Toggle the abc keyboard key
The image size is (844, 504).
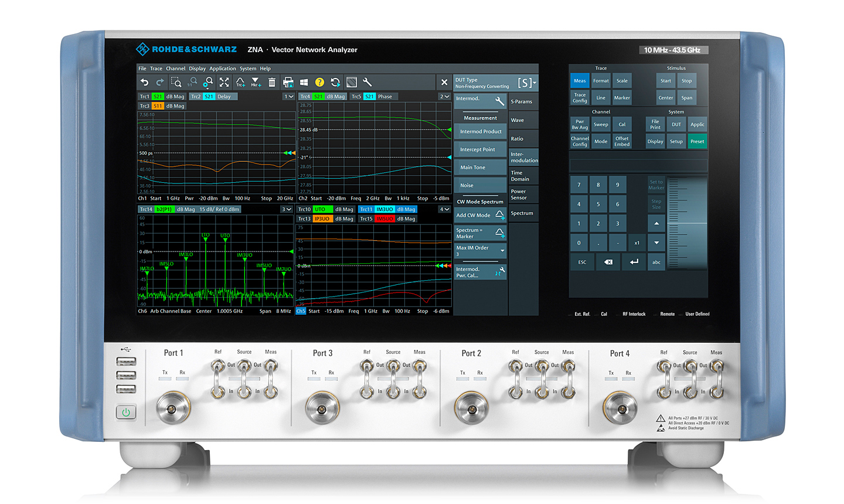point(656,262)
